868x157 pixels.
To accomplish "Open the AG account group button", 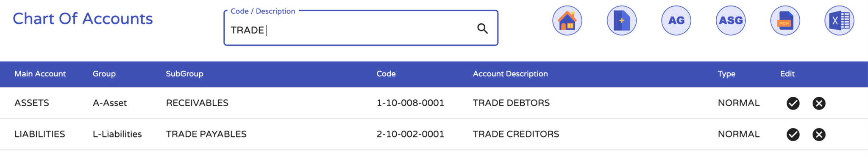I will tap(676, 20).
